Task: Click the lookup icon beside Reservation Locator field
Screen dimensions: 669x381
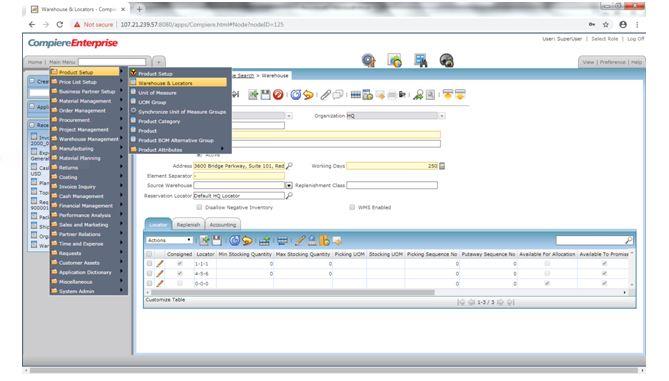Action: point(289,196)
